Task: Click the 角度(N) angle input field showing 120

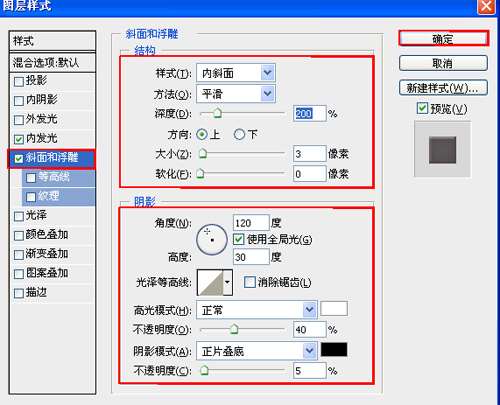Action: click(x=251, y=223)
